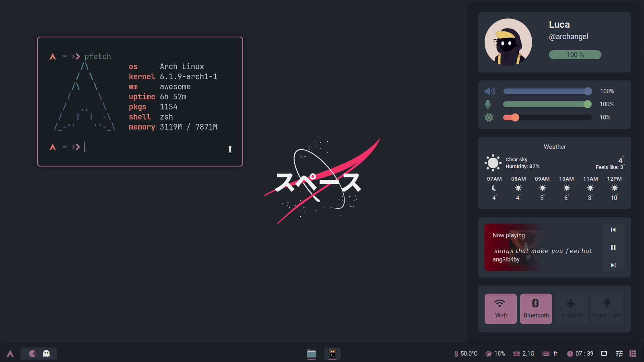This screenshot has width=644, height=362.
Task: Click the terminal prompt input line
Action: point(140,147)
